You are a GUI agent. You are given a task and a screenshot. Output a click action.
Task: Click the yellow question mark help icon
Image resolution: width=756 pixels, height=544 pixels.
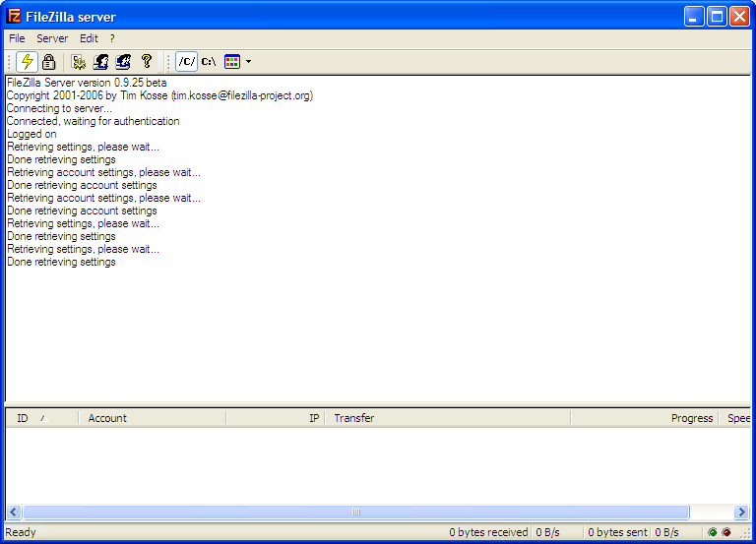pos(147,61)
